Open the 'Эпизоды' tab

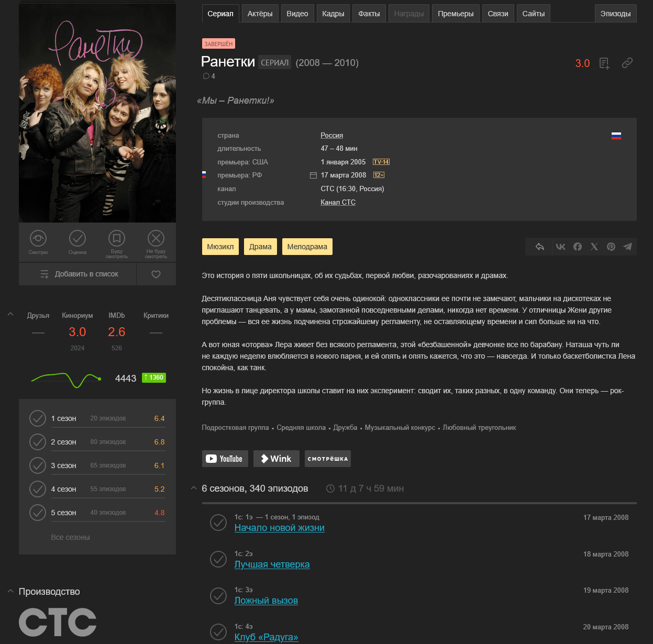click(616, 14)
